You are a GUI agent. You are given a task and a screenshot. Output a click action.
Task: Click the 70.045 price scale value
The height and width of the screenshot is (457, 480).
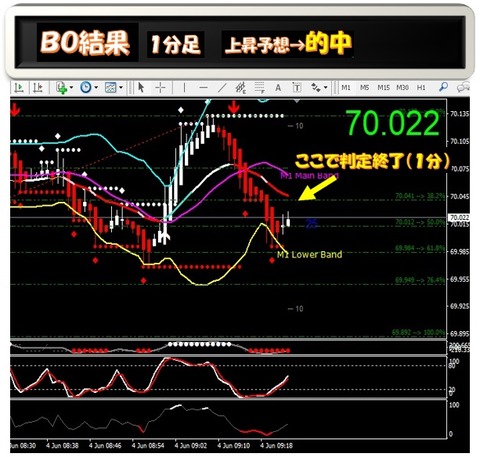[x=460, y=197]
